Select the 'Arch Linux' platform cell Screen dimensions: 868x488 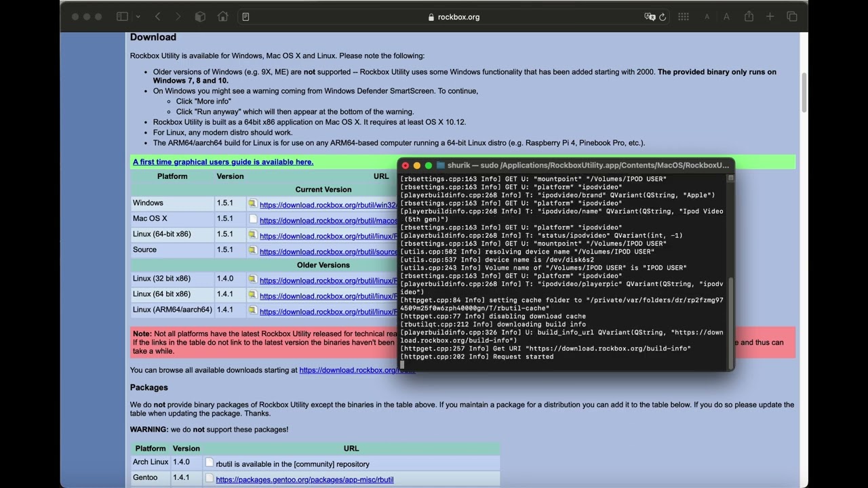pyautogui.click(x=151, y=462)
